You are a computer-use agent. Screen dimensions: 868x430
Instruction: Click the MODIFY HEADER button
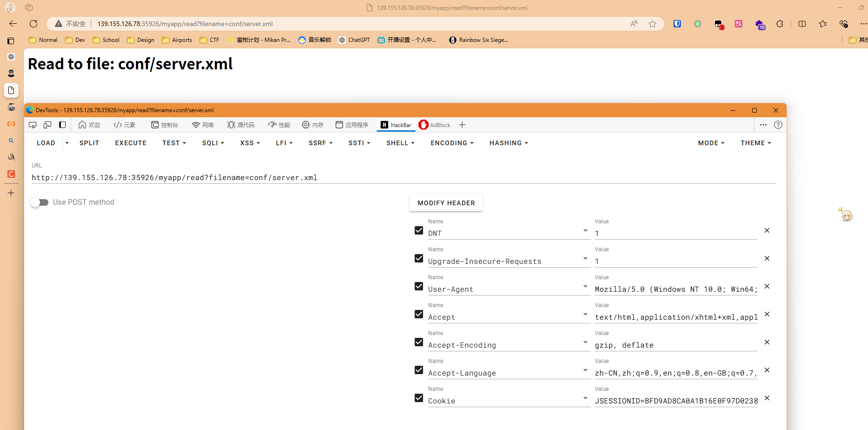coord(446,203)
